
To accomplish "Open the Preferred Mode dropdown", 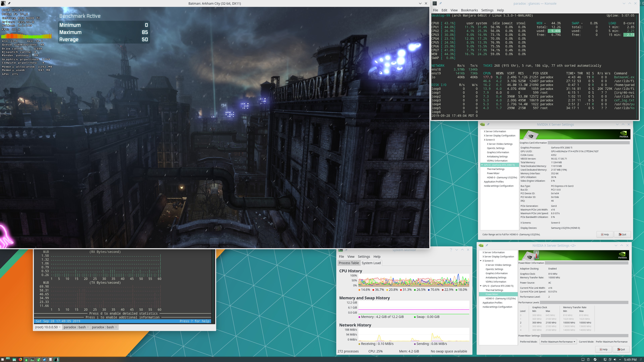I will [558, 342].
